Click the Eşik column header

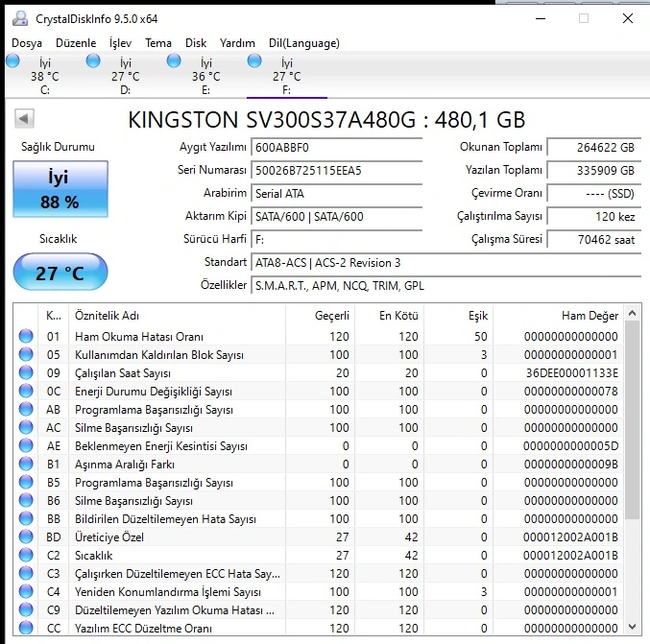[459, 316]
